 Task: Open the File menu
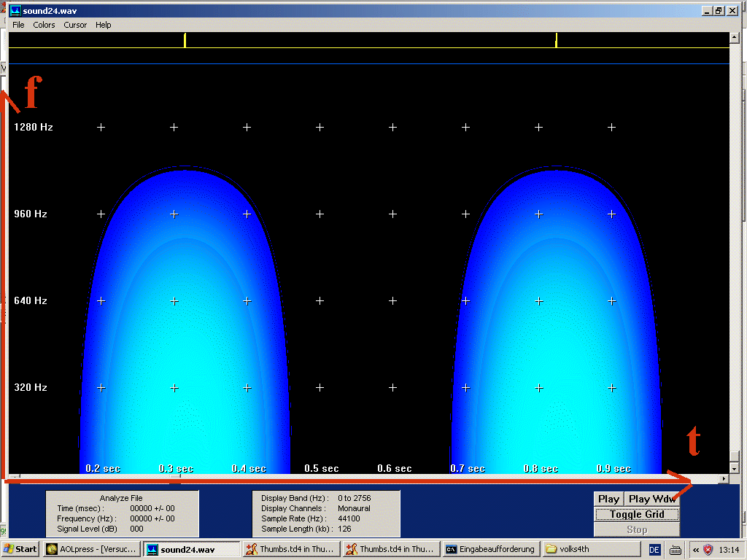pyautogui.click(x=18, y=25)
